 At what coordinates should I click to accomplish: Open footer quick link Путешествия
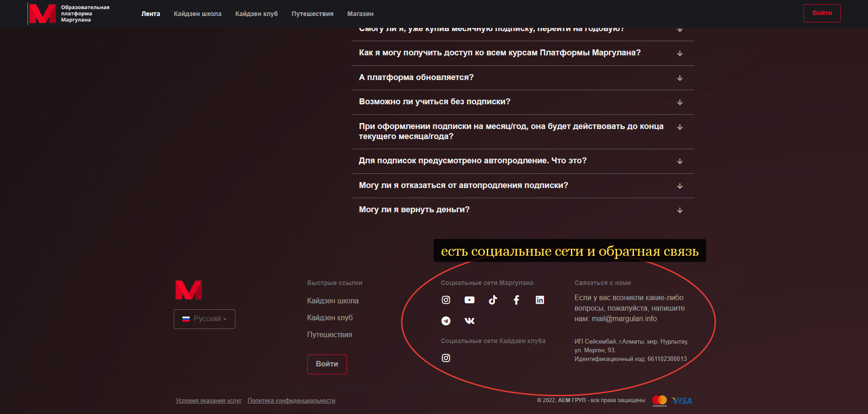[x=330, y=334]
